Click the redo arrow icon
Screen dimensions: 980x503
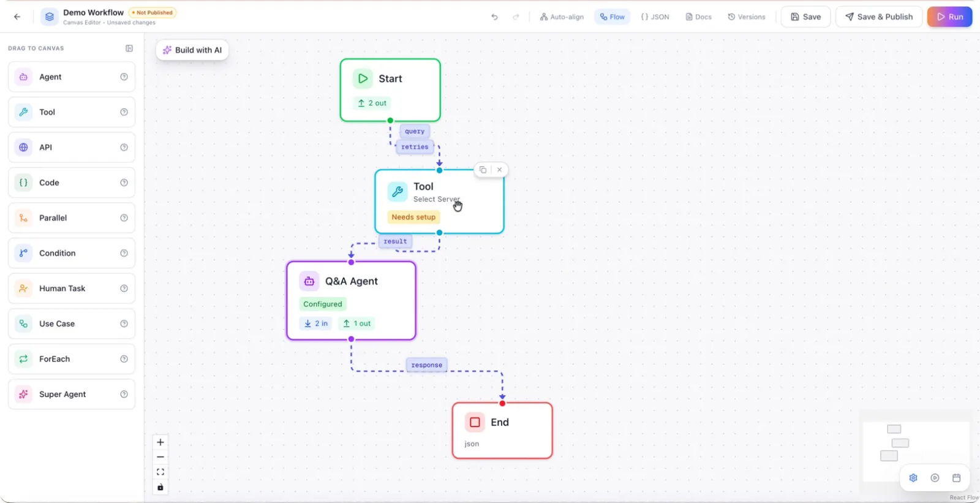516,17
